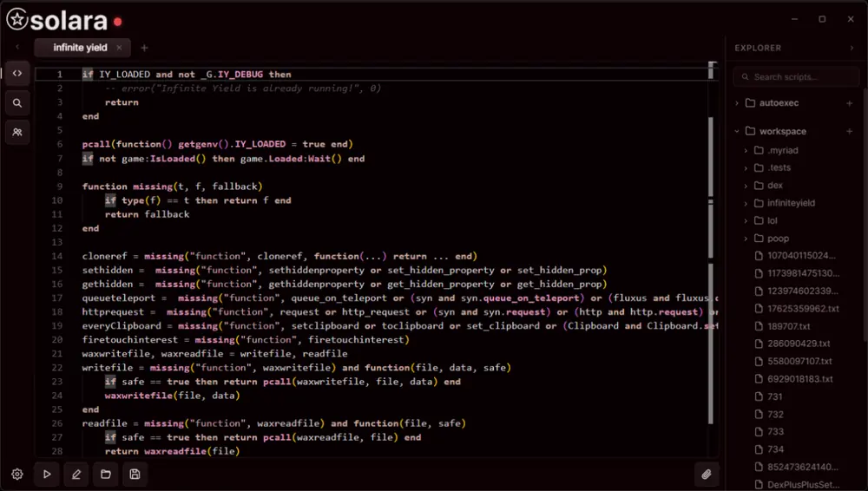Expand the .myriad folder
The image size is (868, 491).
(746, 151)
